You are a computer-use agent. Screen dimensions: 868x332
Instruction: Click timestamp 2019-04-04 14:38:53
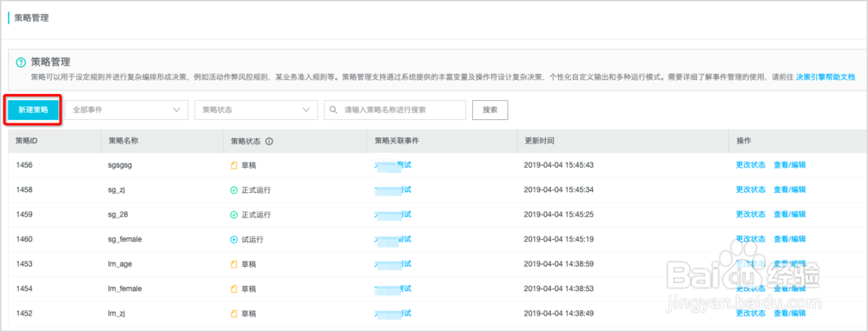(x=558, y=289)
